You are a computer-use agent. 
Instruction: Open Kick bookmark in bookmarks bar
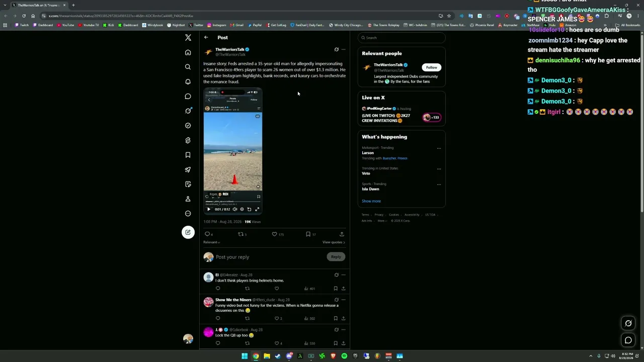tap(109, 25)
